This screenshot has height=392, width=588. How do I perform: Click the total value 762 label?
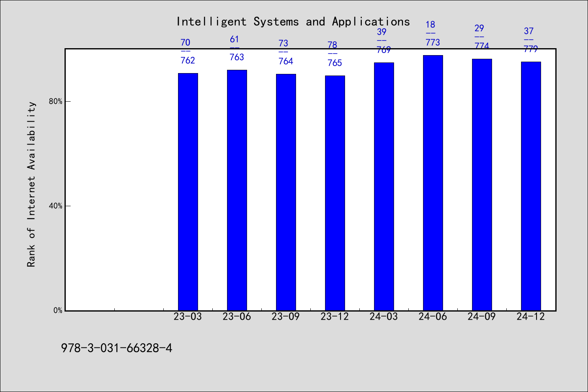tap(188, 60)
